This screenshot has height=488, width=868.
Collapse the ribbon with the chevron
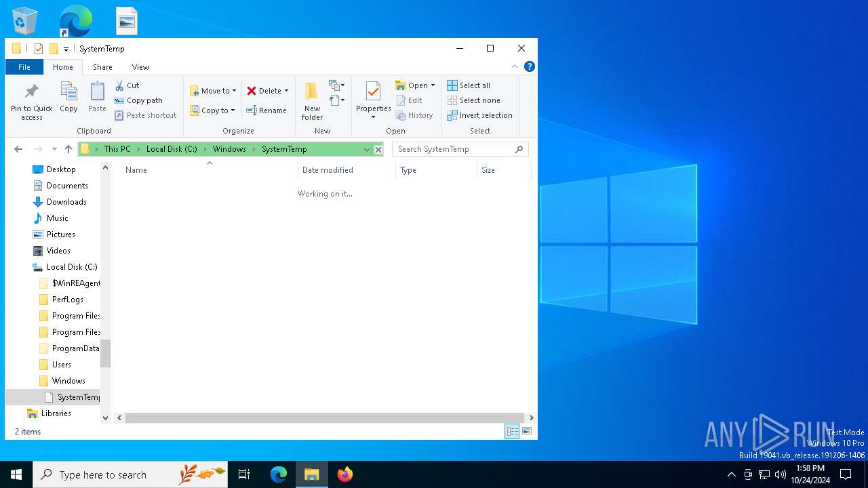tap(515, 66)
